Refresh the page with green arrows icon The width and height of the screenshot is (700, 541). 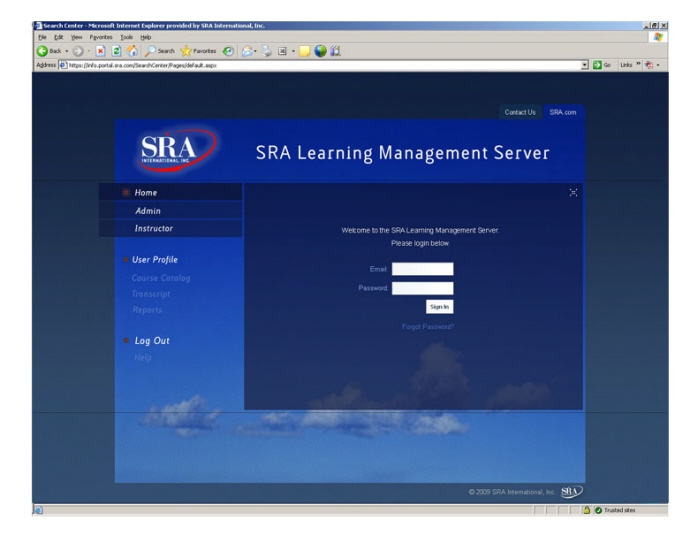coord(116,51)
